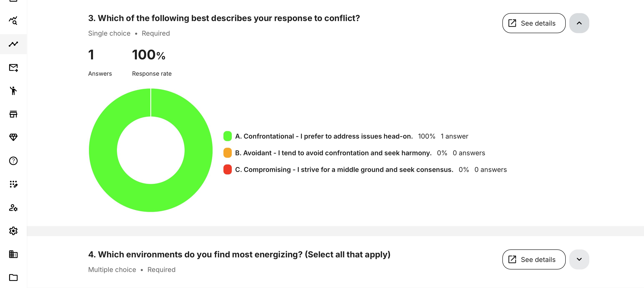Open the help question mark icon
The image size is (644, 288).
coord(14,161)
